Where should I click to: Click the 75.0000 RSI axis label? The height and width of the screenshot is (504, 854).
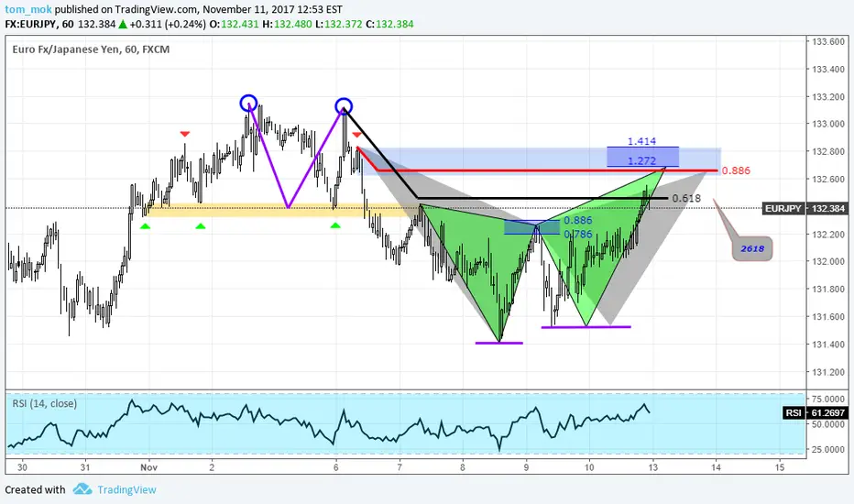(x=828, y=399)
